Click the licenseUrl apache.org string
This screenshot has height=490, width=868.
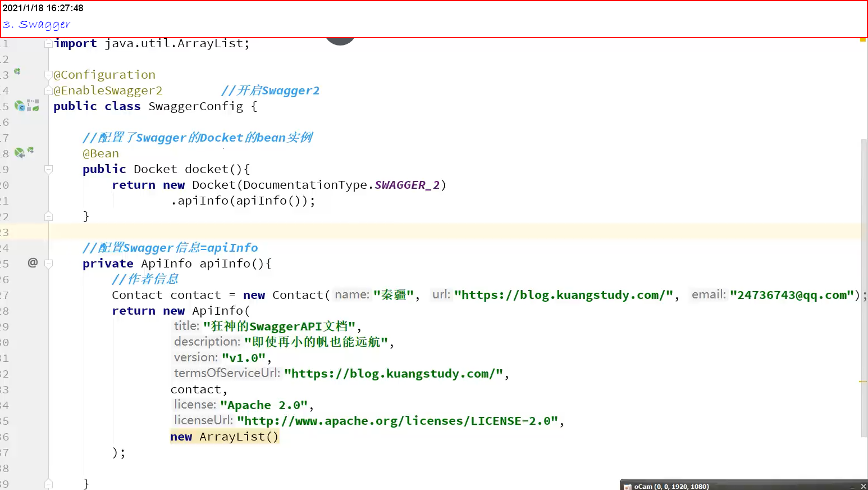click(398, 421)
